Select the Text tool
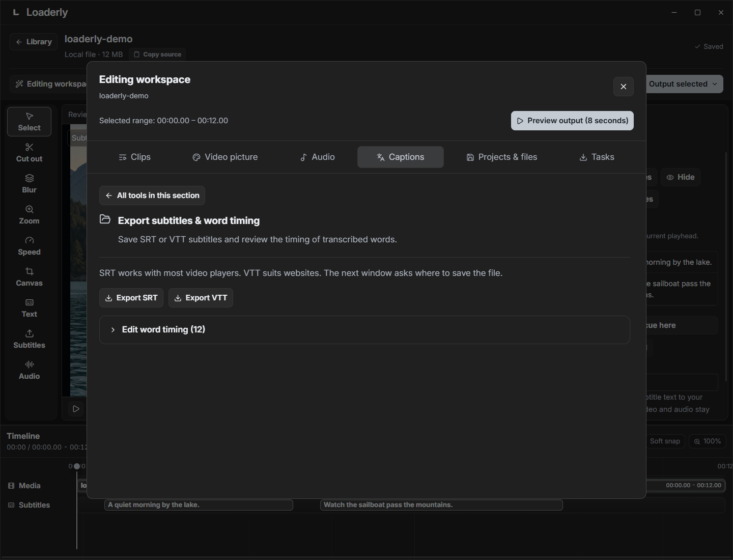 click(x=29, y=308)
